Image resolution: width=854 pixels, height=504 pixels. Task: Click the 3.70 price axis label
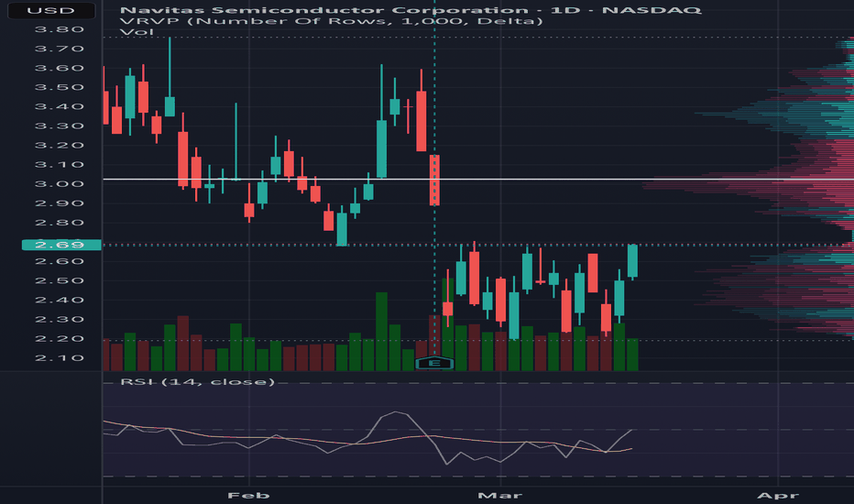point(60,49)
